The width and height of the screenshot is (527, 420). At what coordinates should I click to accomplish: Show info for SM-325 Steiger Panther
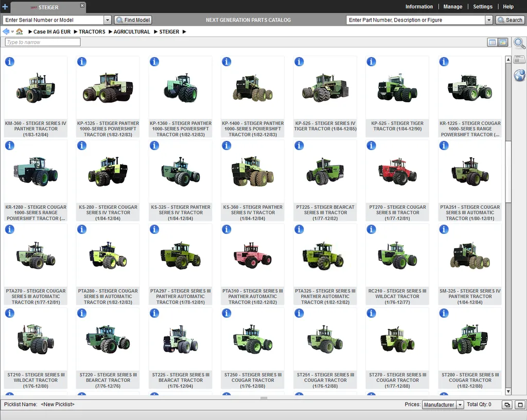(x=444, y=229)
